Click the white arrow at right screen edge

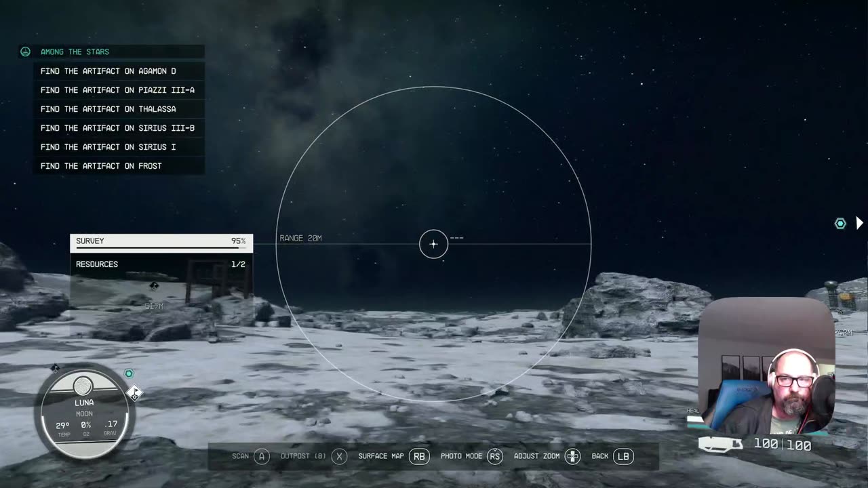coord(859,223)
